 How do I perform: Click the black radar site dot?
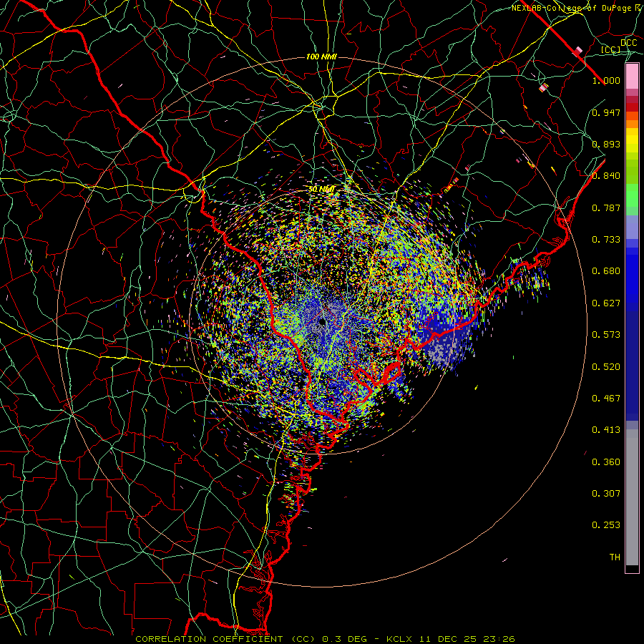322,321
